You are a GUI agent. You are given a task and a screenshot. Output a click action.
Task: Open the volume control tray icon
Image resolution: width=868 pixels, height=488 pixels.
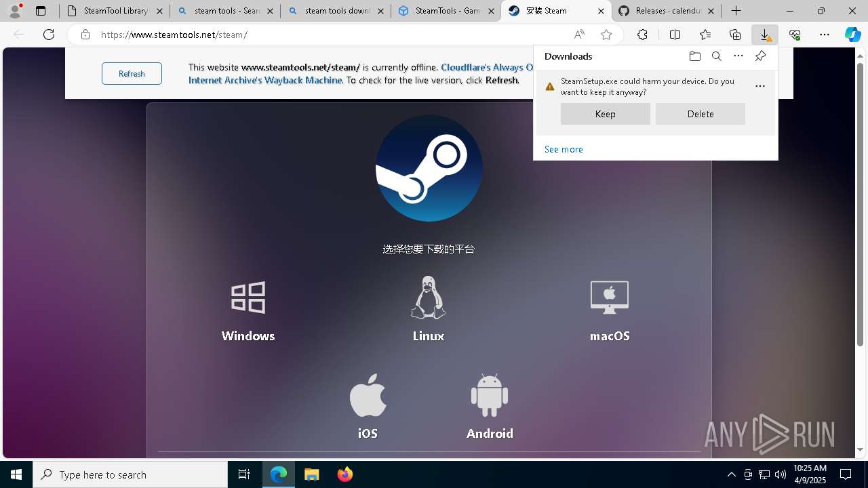coord(781,474)
